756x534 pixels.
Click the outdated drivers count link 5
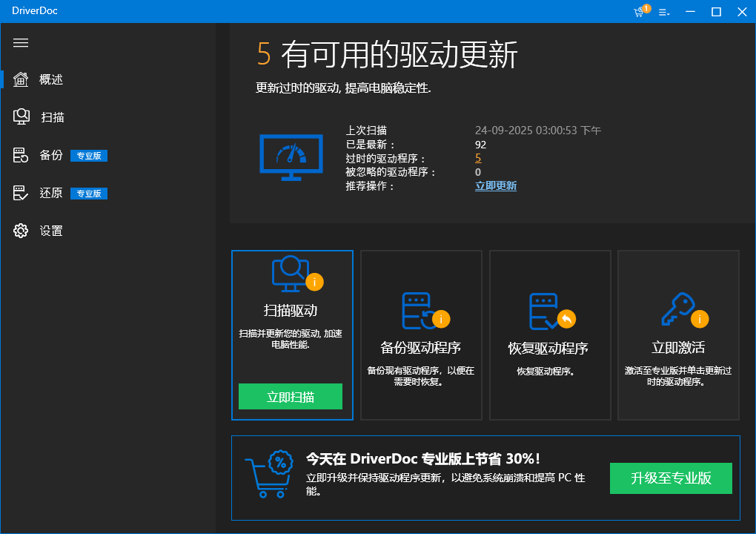[x=478, y=158]
